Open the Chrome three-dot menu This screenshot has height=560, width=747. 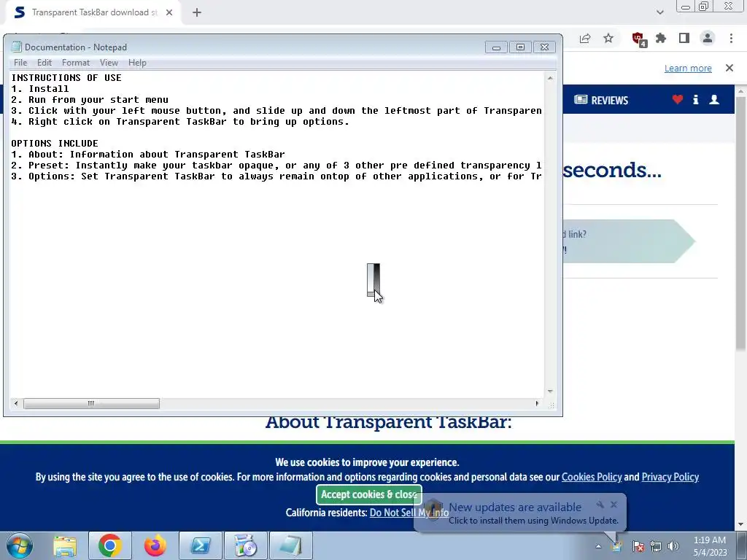pos(731,38)
